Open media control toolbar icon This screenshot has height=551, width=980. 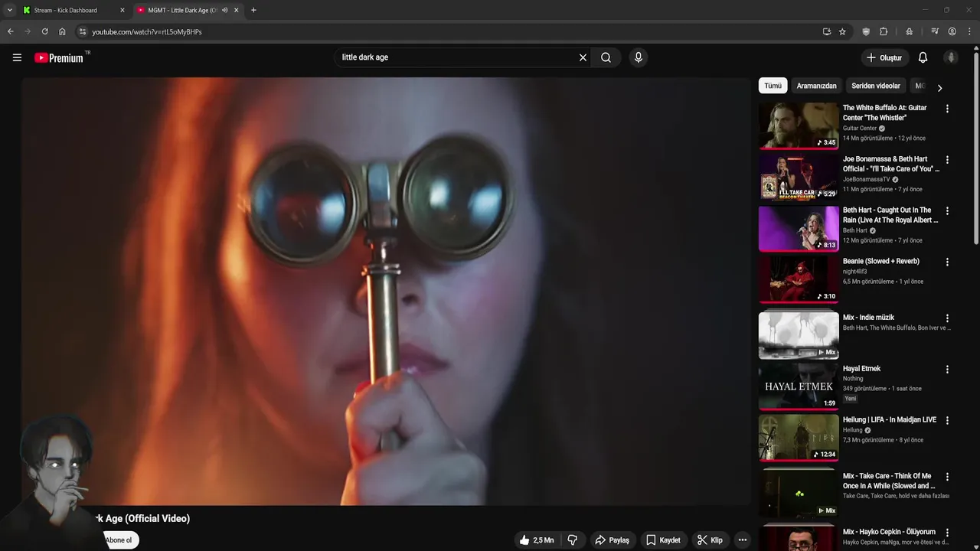coord(935,31)
